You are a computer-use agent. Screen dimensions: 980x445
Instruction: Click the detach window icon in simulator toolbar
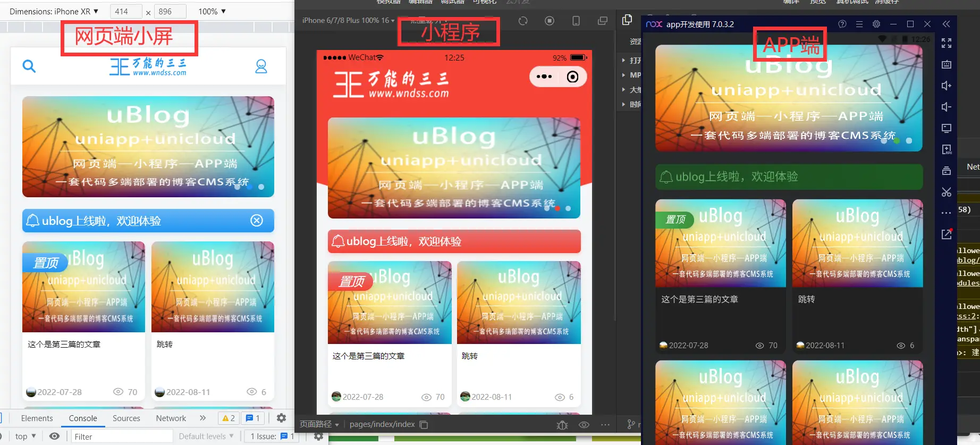603,21
